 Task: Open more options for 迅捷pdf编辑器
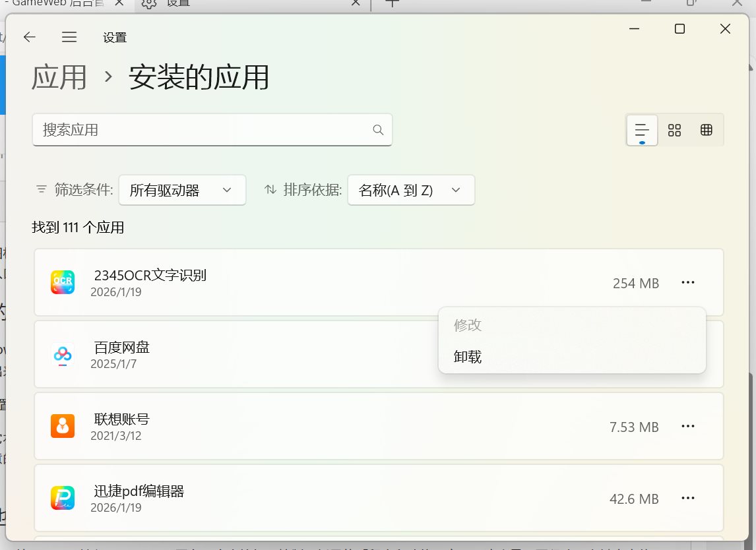(x=688, y=498)
